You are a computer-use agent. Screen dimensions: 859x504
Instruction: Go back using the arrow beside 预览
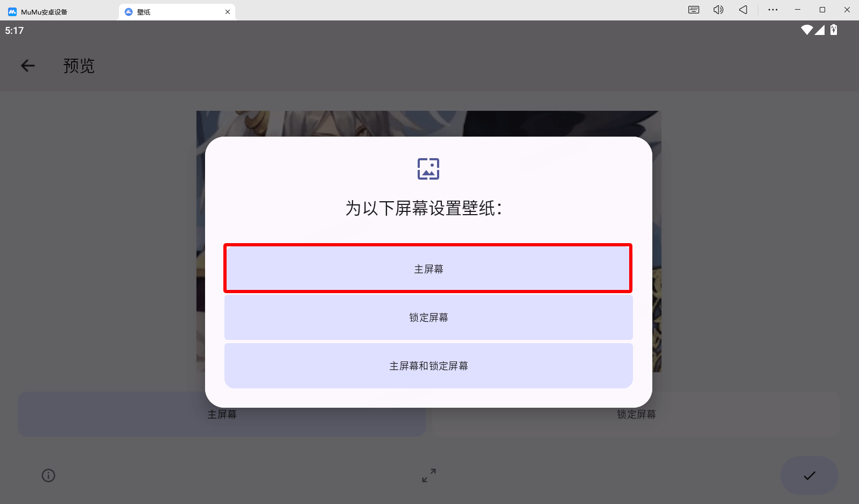(27, 66)
